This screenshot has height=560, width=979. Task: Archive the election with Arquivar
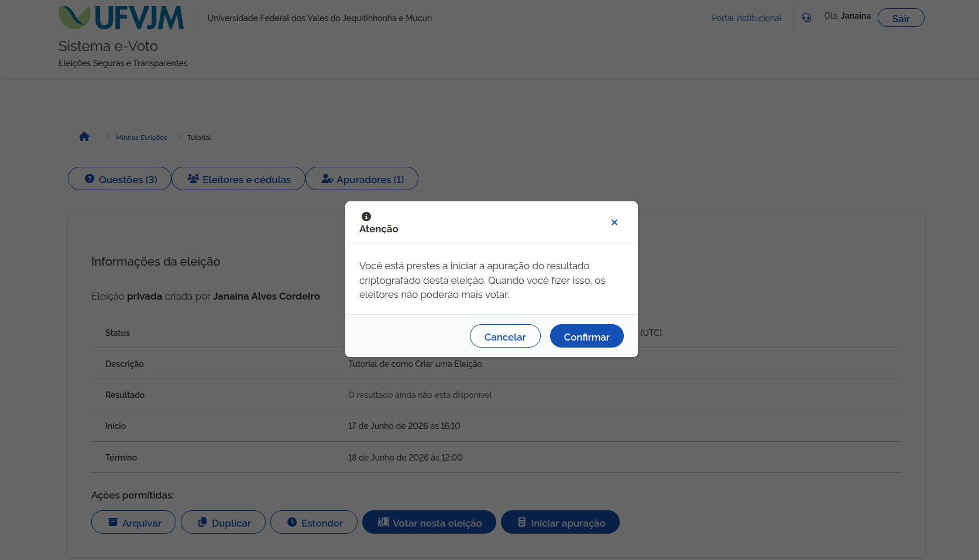coord(133,522)
